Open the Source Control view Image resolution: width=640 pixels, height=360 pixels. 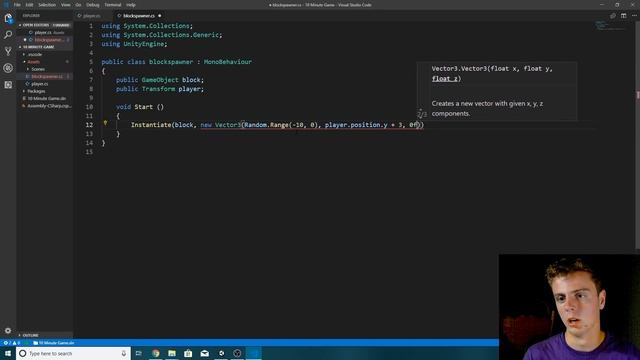[x=8, y=51]
